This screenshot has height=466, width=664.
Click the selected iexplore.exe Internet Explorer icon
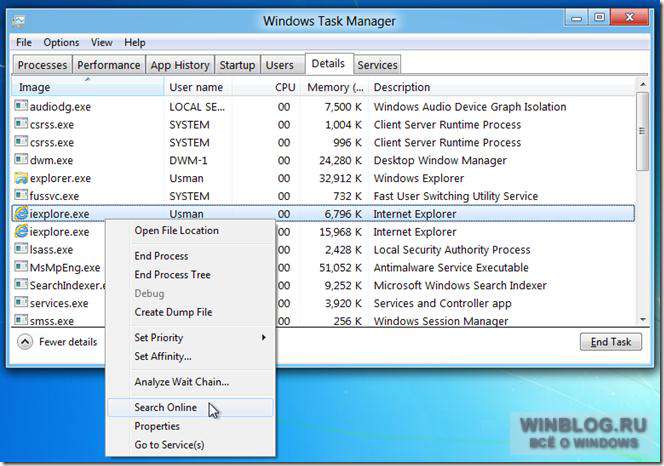21,213
